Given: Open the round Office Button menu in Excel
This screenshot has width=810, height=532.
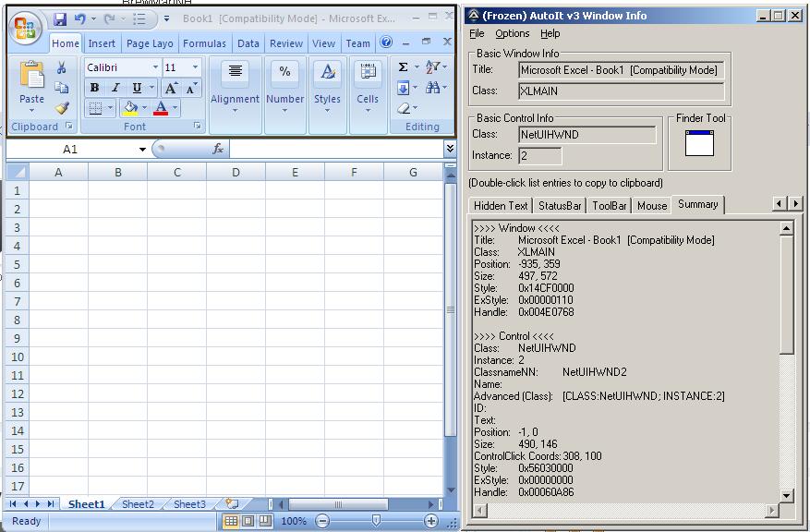Looking at the screenshot, I should 25,28.
